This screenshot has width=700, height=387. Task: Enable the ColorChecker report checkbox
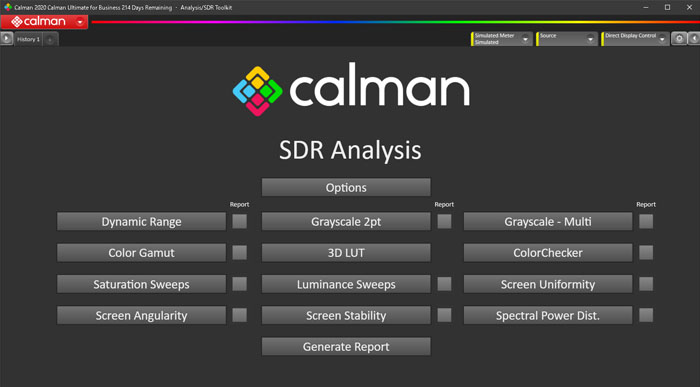coord(646,253)
